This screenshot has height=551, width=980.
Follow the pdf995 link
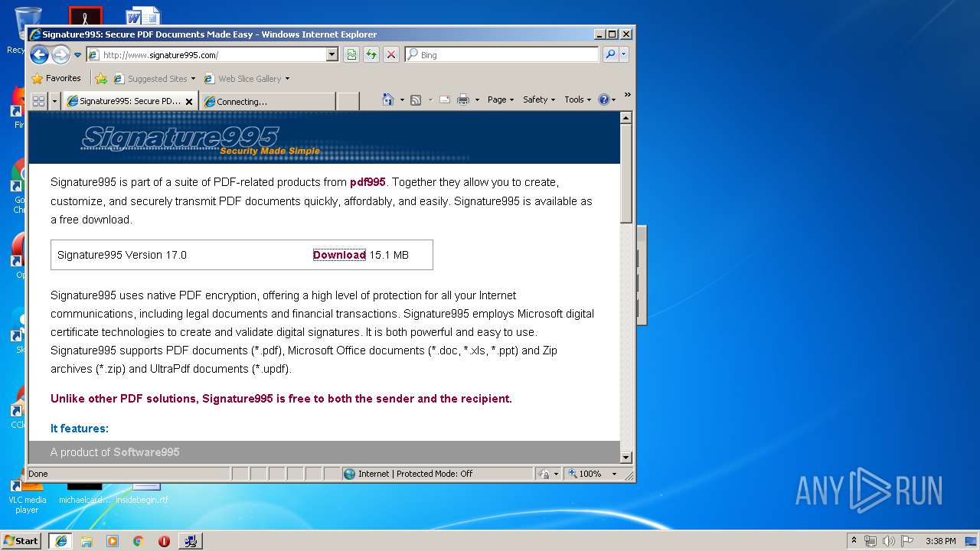(x=367, y=182)
